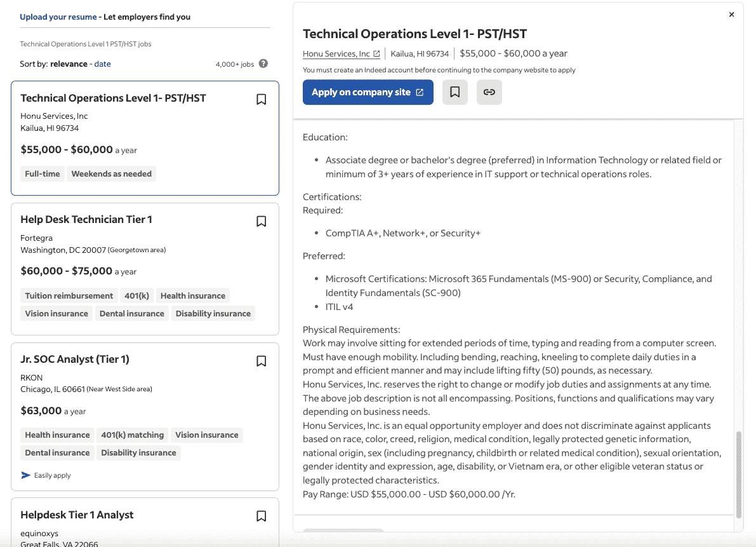Save job using details panel bookmark button
Image resolution: width=756 pixels, height=547 pixels.
point(454,92)
